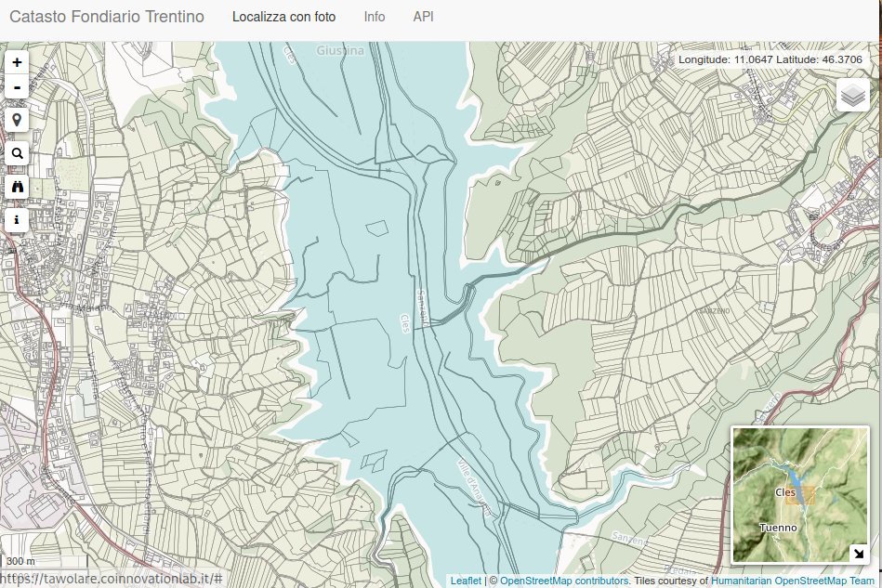Click the small parcel outline in the lake

pos(376,228)
